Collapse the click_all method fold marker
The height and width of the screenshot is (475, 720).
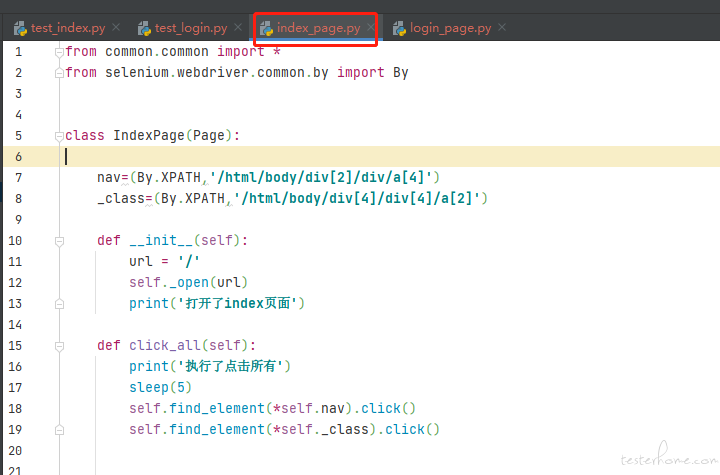[x=59, y=346]
